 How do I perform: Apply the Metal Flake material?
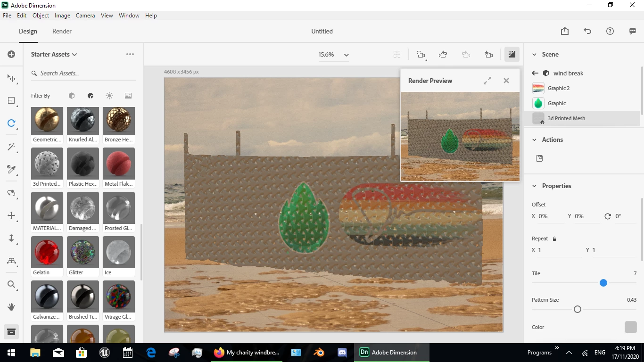click(119, 164)
